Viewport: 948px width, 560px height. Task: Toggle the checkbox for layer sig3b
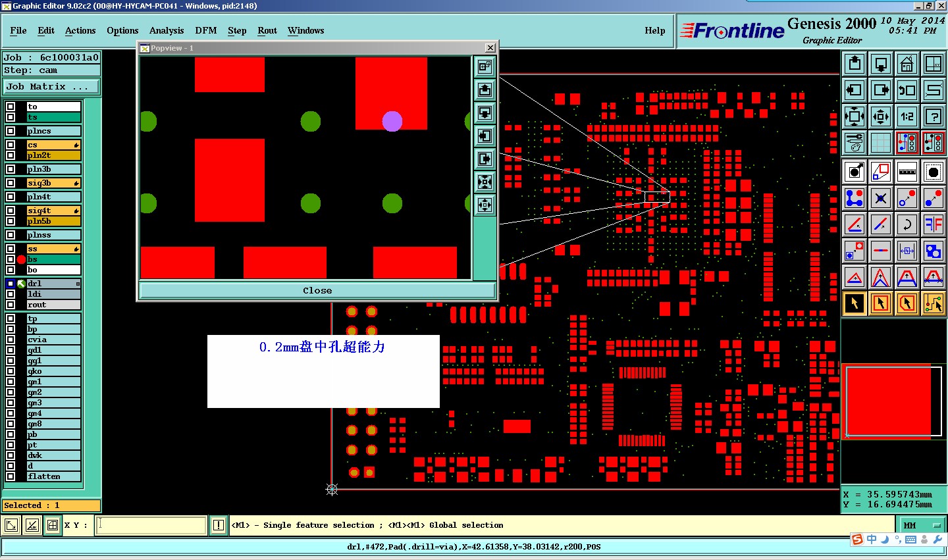click(11, 183)
